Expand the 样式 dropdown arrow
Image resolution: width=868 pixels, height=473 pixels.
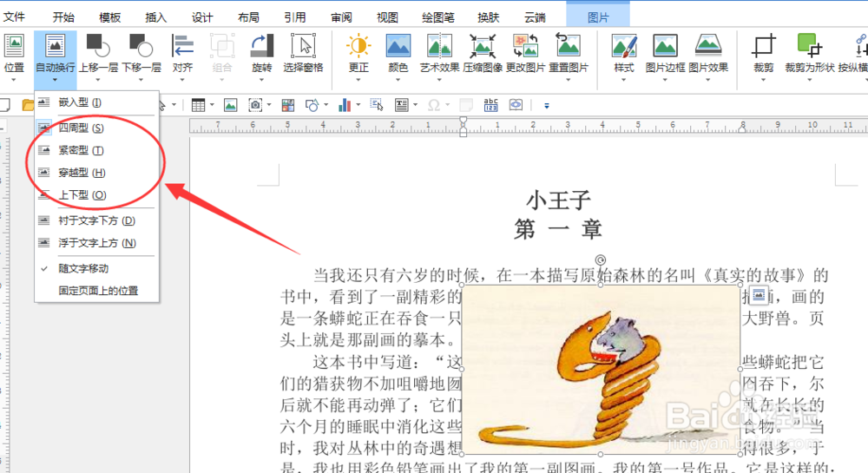click(624, 80)
